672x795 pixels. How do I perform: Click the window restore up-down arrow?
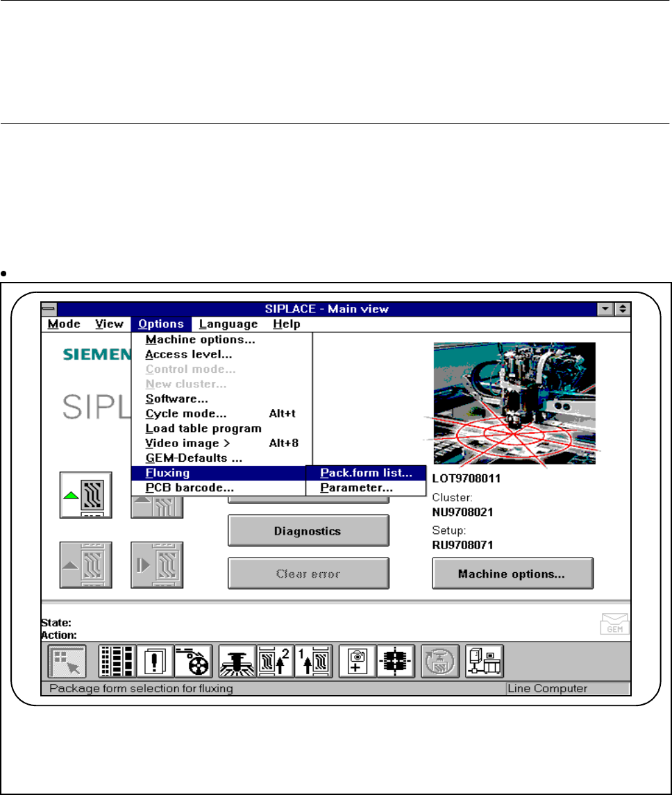[622, 309]
